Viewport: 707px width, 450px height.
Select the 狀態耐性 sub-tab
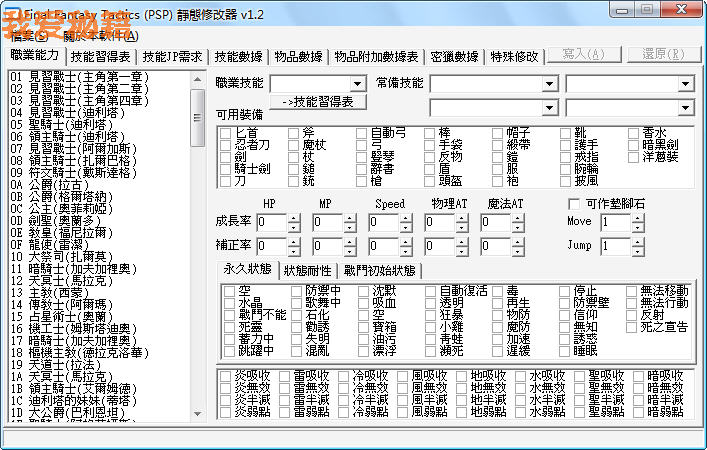[x=309, y=270]
